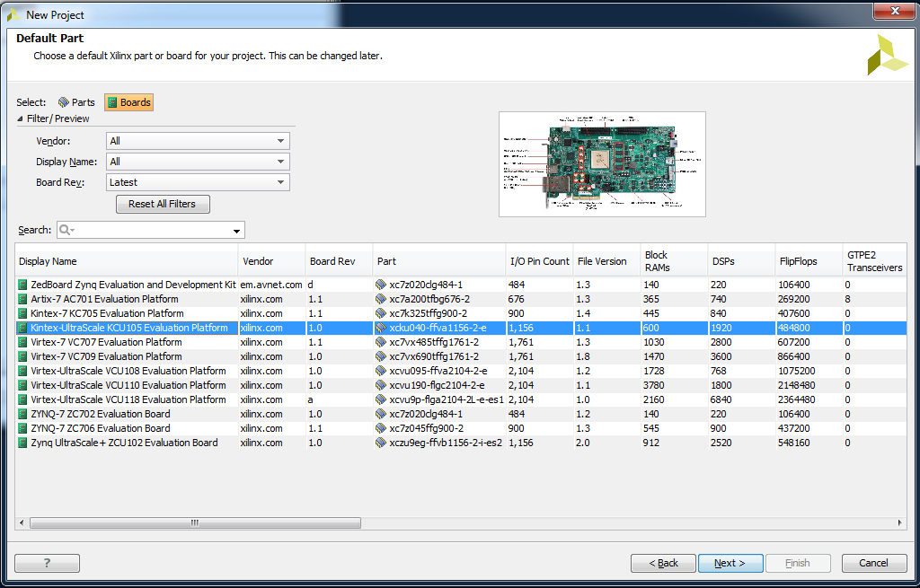
Task: Click part chip icon for xc7z020clg484-1 in ZC702 row
Action: pos(381,414)
